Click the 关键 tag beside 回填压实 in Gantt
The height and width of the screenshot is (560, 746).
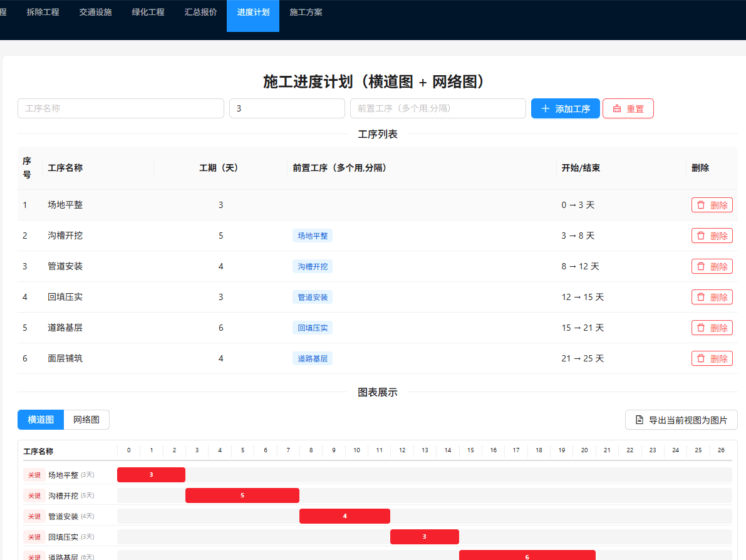pos(34,537)
